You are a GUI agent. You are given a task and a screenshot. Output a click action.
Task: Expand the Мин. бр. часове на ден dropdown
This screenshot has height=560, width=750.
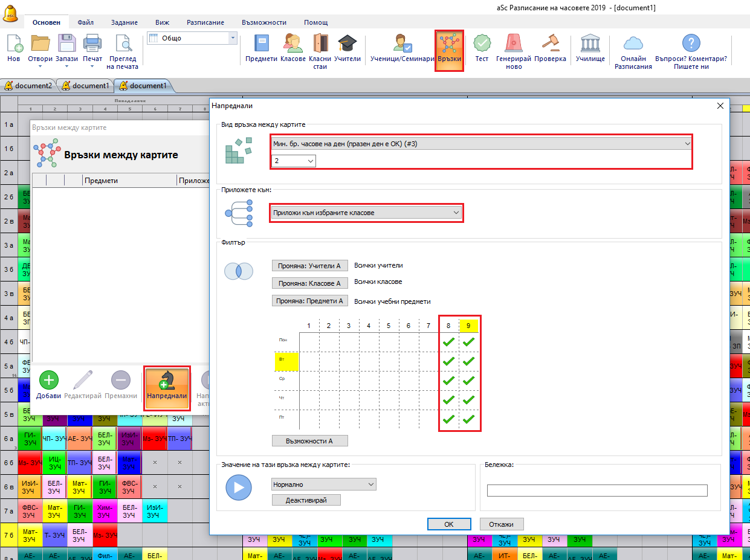pos(480,144)
